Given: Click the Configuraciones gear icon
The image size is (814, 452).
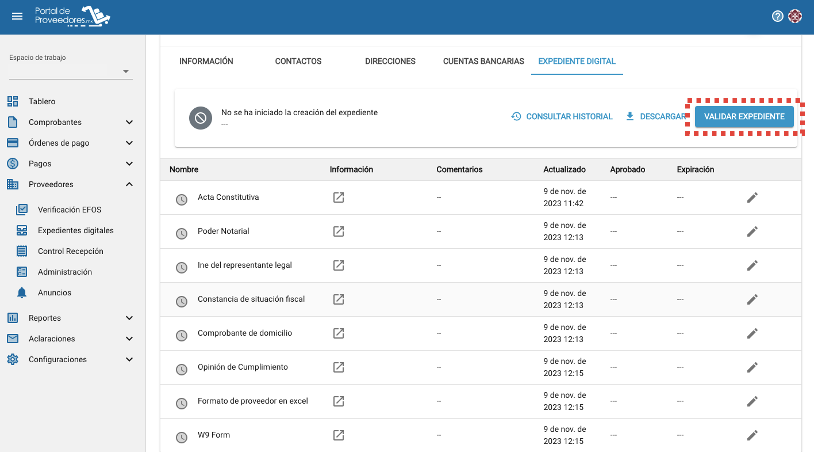Looking at the screenshot, I should [x=13, y=359].
